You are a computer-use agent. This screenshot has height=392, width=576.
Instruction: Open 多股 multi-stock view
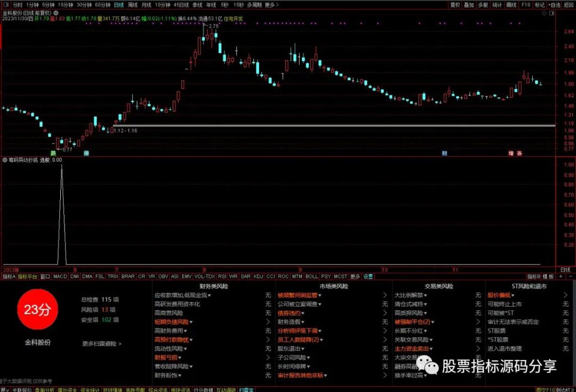coord(483,5)
